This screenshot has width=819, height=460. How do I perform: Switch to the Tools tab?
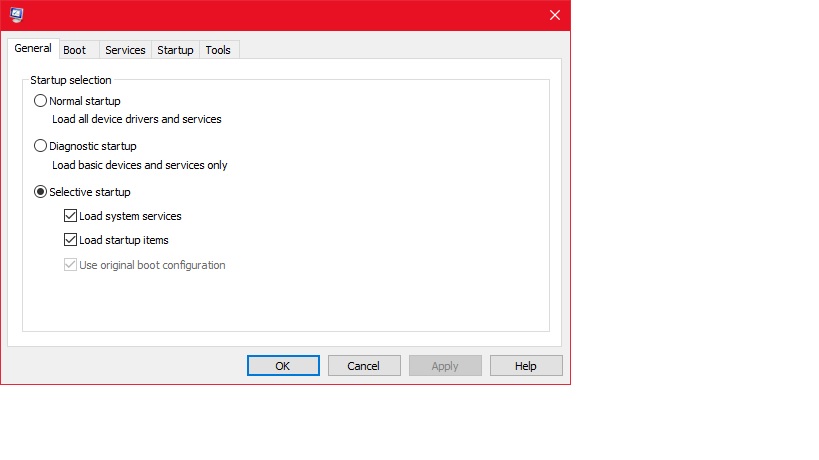(218, 50)
